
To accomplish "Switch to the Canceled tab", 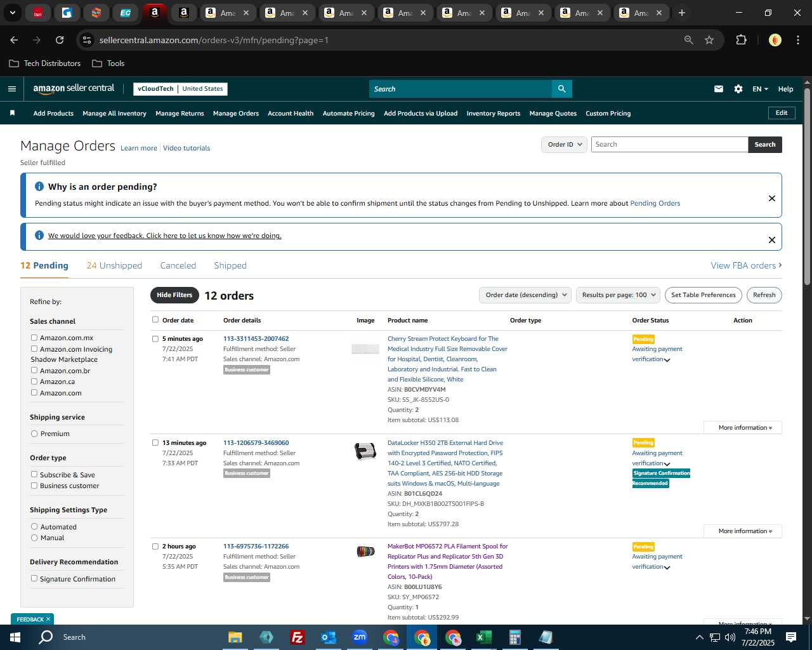I will coord(178,265).
